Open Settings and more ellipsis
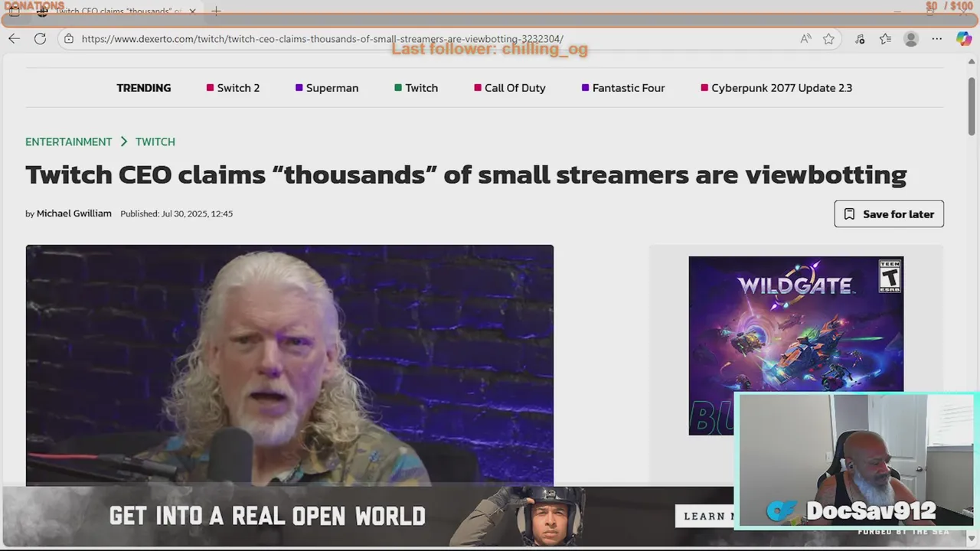Screen dimensions: 980x551 (936, 38)
